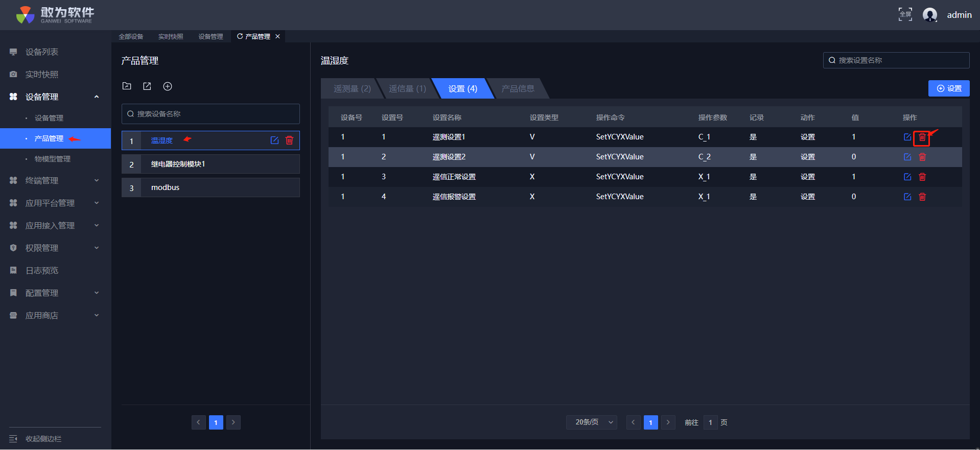Click the add product plus icon
Viewport: 980px width, 450px height.
(168, 86)
